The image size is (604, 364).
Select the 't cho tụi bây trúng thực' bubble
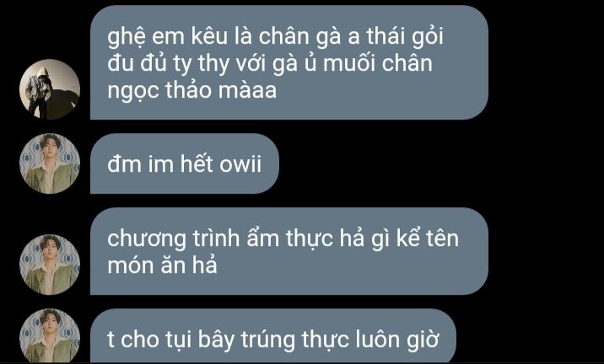[273, 336]
